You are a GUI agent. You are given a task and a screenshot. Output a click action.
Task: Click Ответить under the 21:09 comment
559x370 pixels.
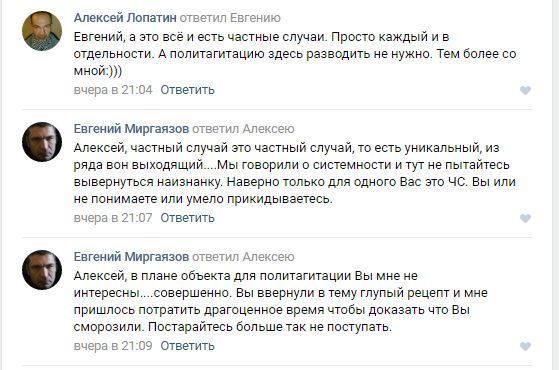pos(188,345)
